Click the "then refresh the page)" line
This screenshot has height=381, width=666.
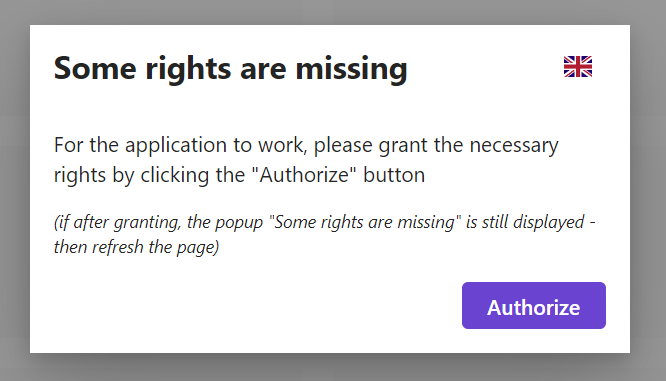136,247
